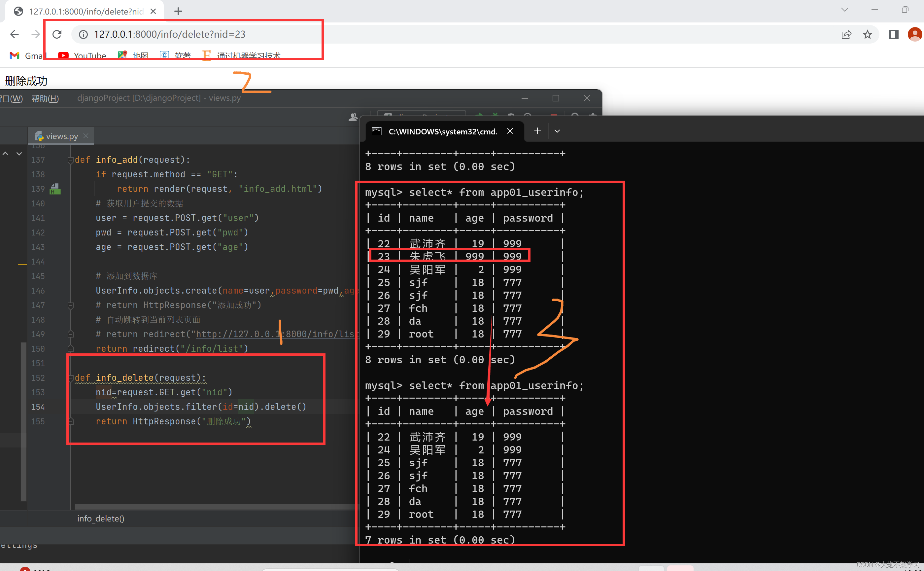Open the 帮助(H) menu in PyCharm

coord(45,98)
